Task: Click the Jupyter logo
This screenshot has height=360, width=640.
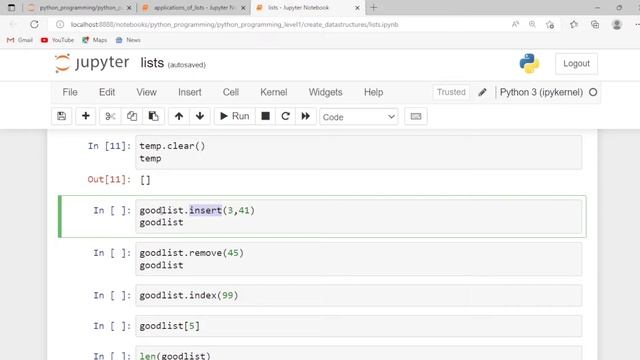Action: tap(92, 63)
